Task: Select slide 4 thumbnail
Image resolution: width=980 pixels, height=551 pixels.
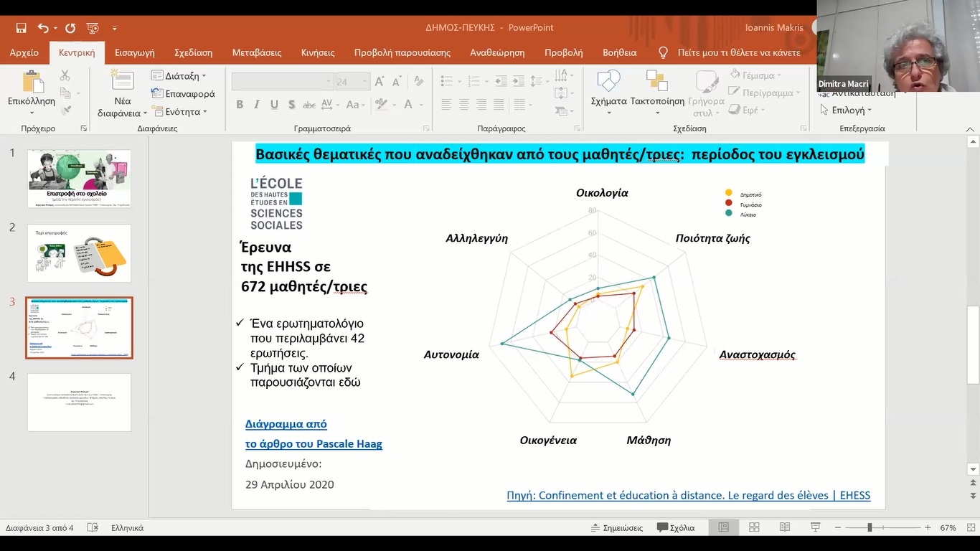Action: 79,402
